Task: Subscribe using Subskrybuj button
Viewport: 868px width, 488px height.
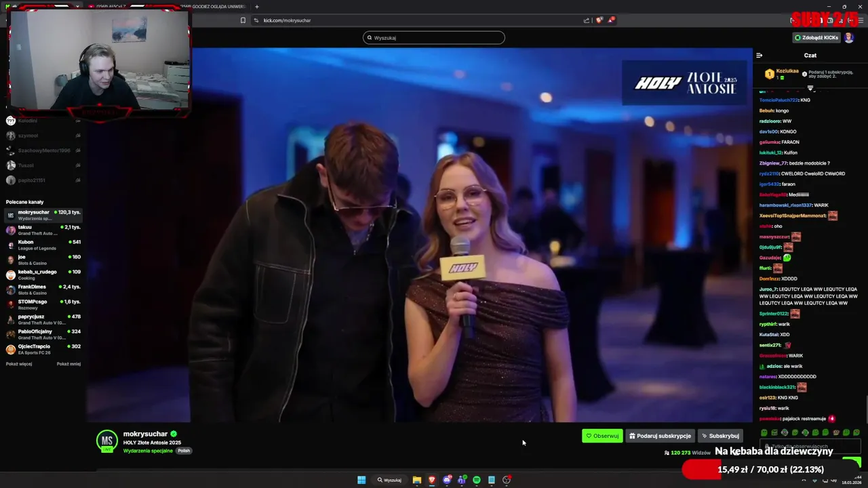Action: point(720,436)
